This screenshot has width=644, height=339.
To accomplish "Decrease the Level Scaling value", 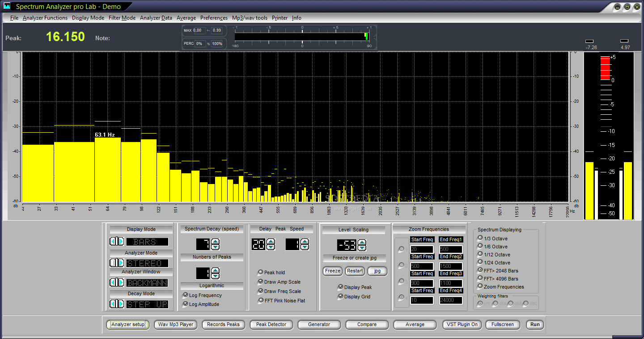I will pos(362,248).
